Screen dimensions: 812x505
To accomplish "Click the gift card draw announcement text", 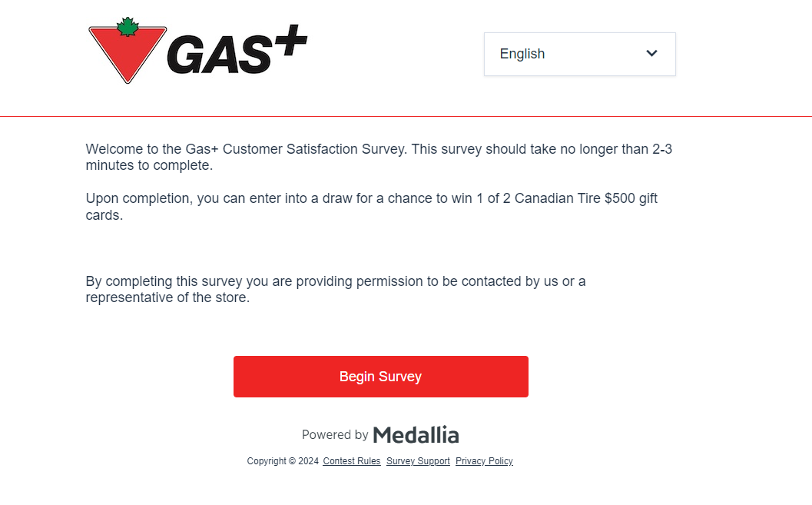I will point(371,206).
